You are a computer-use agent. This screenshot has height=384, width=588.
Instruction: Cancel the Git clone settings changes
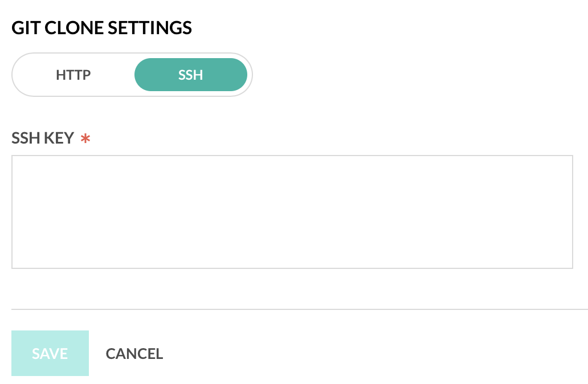tap(134, 354)
